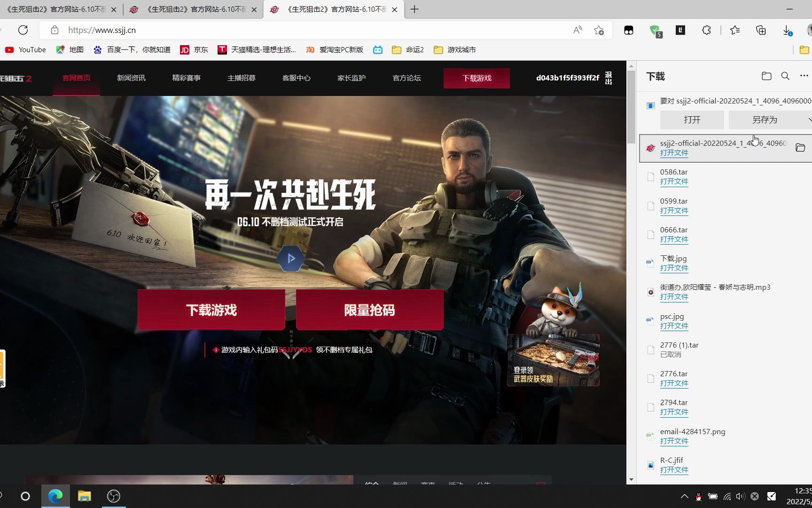Click the browser refresh icon
The height and width of the screenshot is (508, 812).
(23, 30)
